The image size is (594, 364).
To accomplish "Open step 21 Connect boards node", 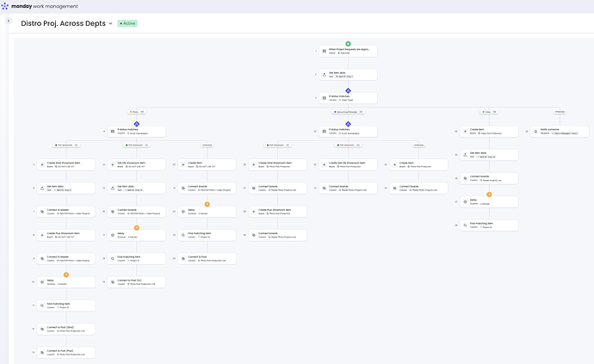I will [207, 188].
